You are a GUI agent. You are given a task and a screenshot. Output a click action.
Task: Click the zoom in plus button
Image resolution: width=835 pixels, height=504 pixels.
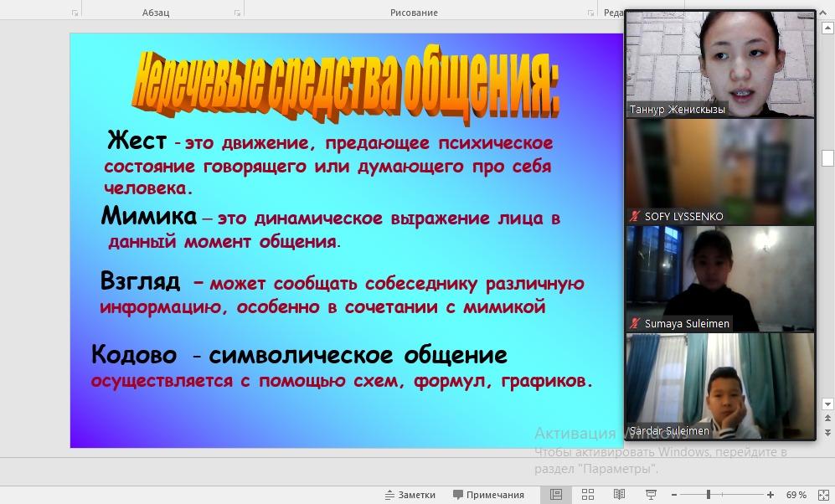click(771, 495)
